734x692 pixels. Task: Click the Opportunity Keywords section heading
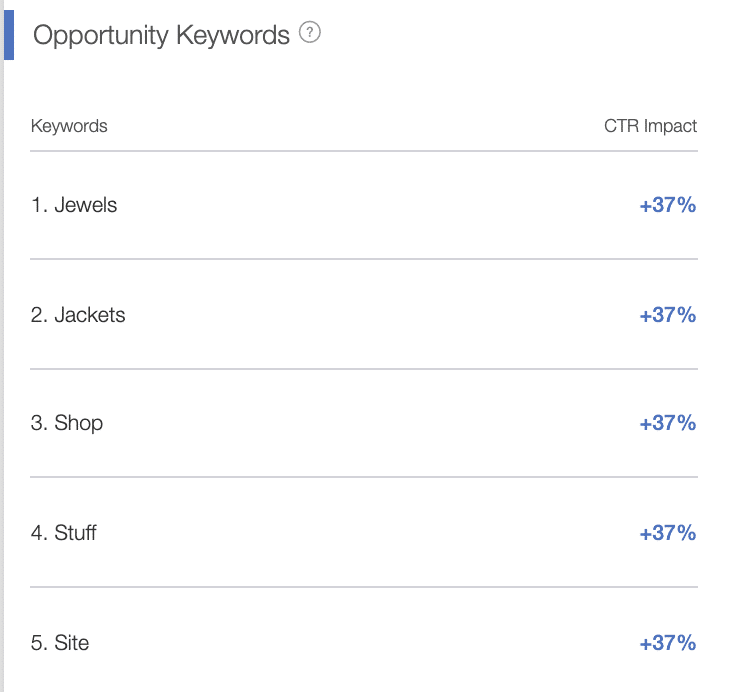click(161, 35)
